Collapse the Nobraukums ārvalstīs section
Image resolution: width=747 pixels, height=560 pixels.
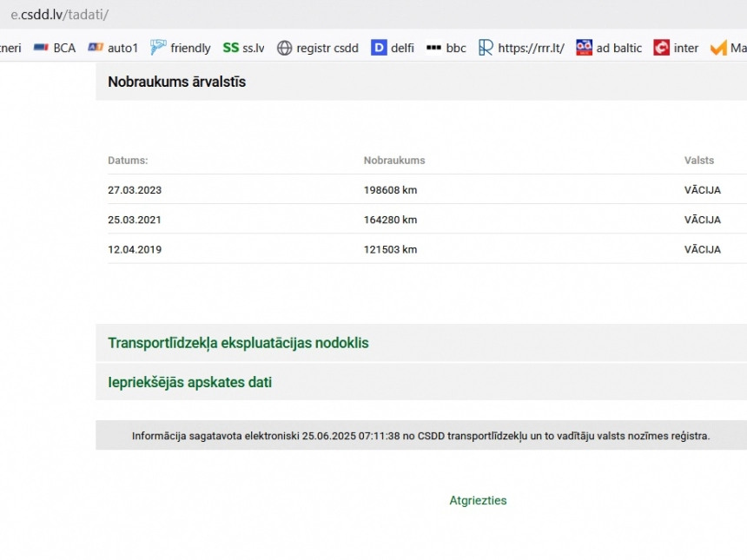[x=176, y=82]
